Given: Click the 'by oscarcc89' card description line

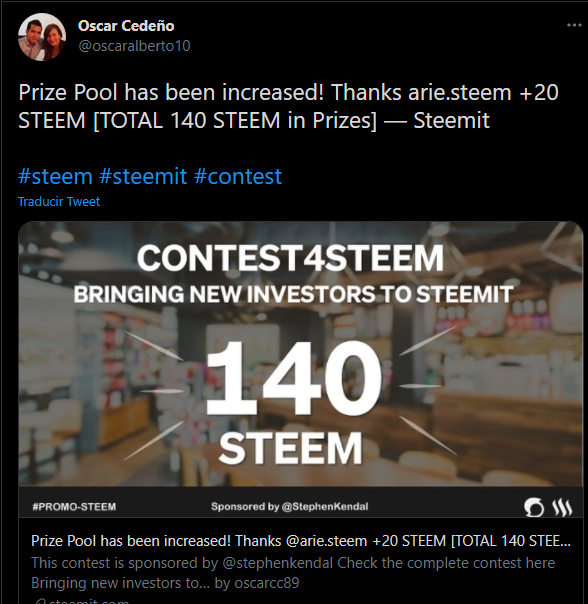Looking at the screenshot, I should pos(165,583).
